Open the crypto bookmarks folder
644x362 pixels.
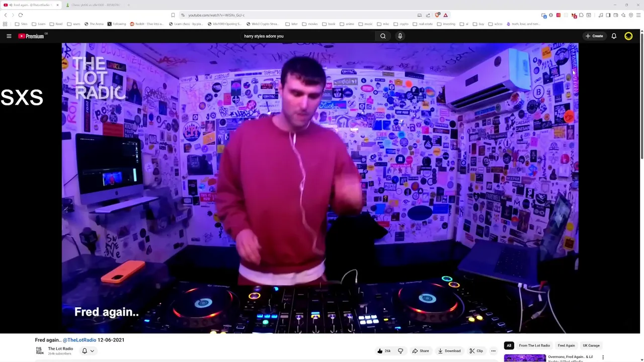[x=401, y=24]
